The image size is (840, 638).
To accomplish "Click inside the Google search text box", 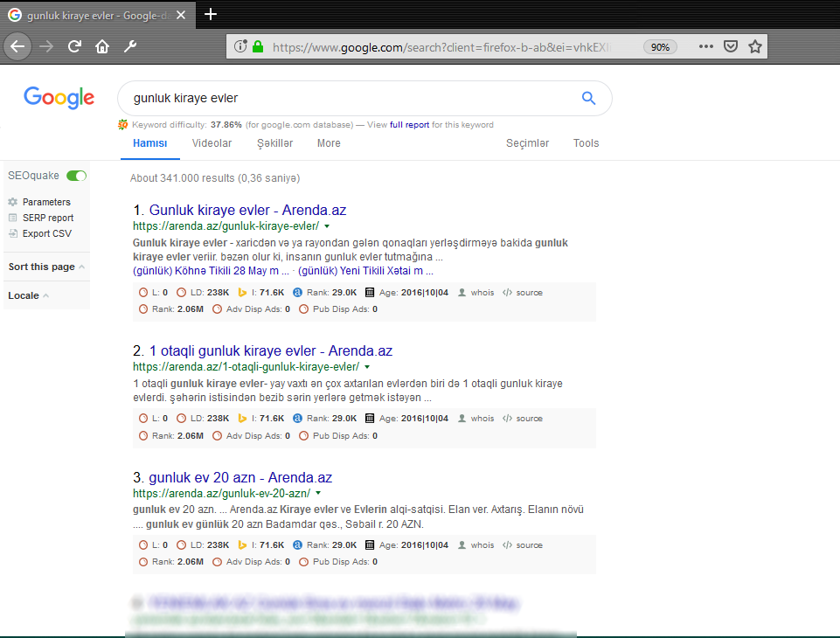I will pyautogui.click(x=350, y=98).
